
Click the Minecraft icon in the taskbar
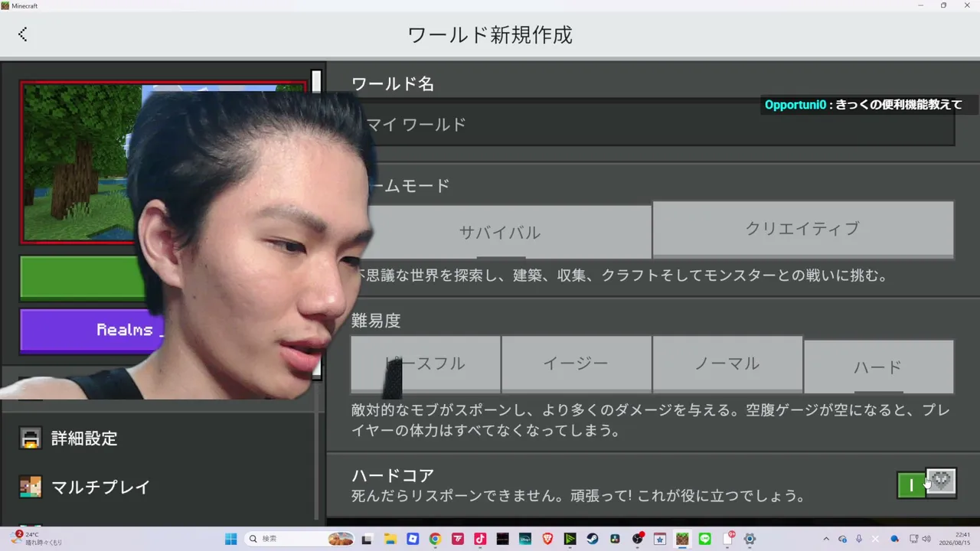click(682, 539)
